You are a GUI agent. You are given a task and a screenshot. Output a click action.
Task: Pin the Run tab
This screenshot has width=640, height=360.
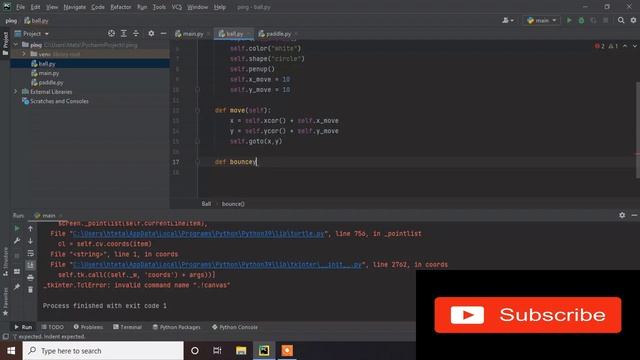17,287
